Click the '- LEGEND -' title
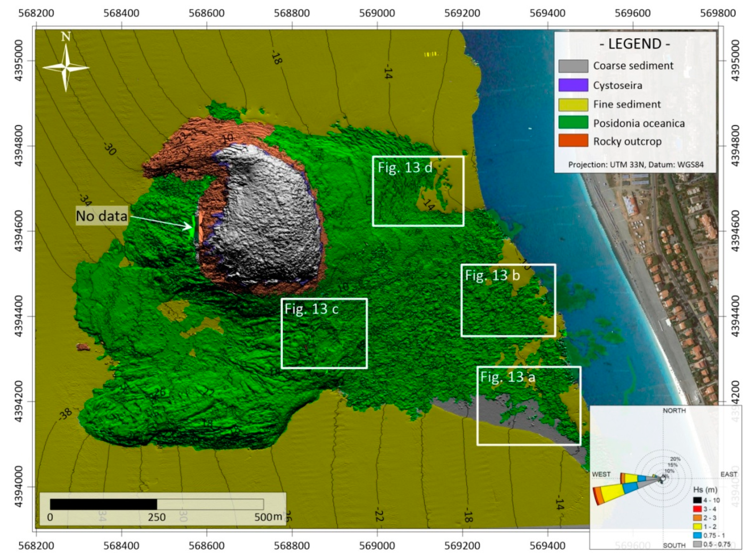The image size is (753, 560). click(x=635, y=44)
